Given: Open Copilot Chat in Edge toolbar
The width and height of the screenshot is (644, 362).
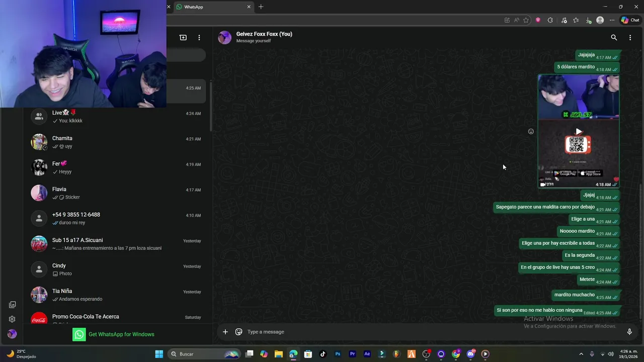Looking at the screenshot, I should [630, 20].
